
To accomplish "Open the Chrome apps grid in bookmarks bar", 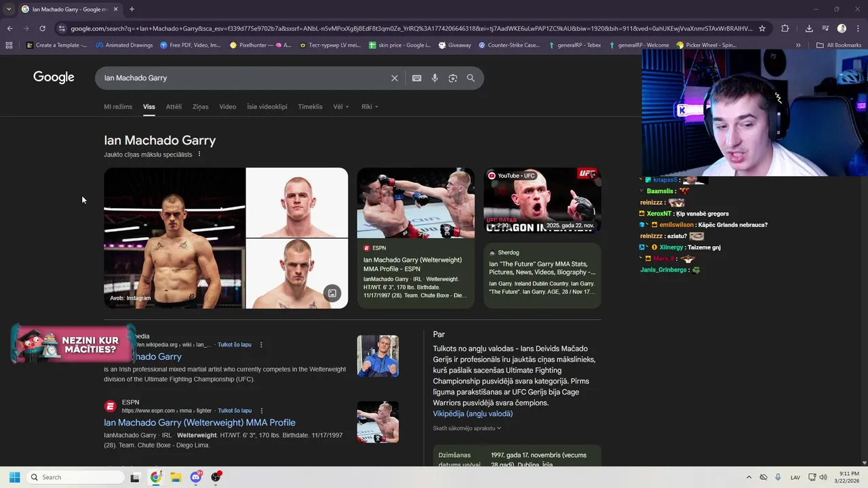I will coord(9,45).
